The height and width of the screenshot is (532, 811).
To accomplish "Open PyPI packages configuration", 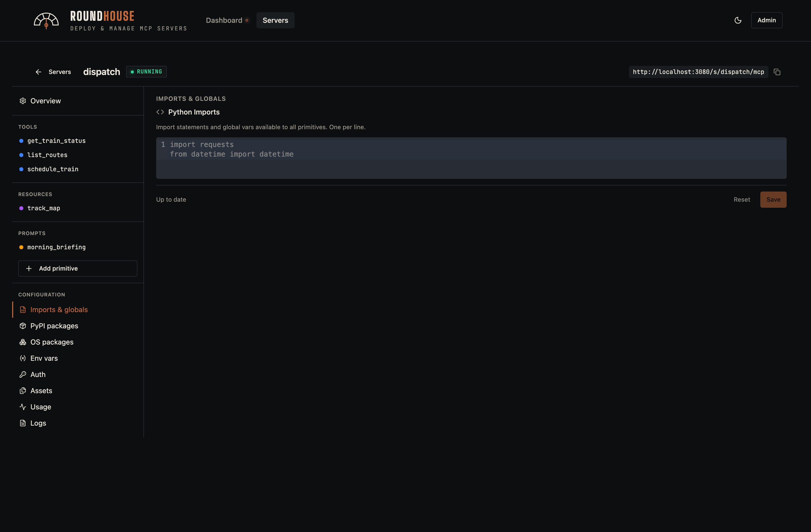I will pyautogui.click(x=78, y=326).
